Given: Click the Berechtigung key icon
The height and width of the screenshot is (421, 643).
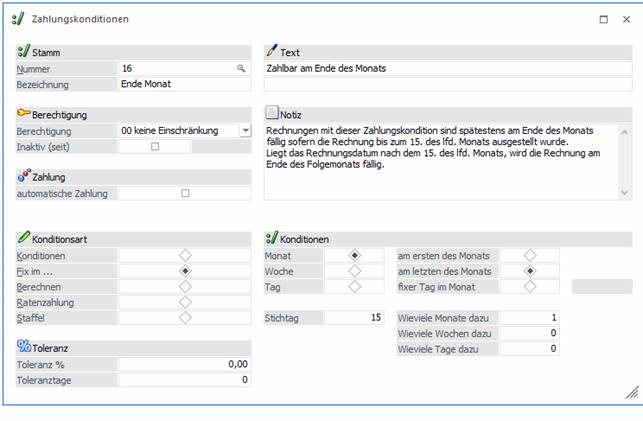Looking at the screenshot, I should 23,115.
